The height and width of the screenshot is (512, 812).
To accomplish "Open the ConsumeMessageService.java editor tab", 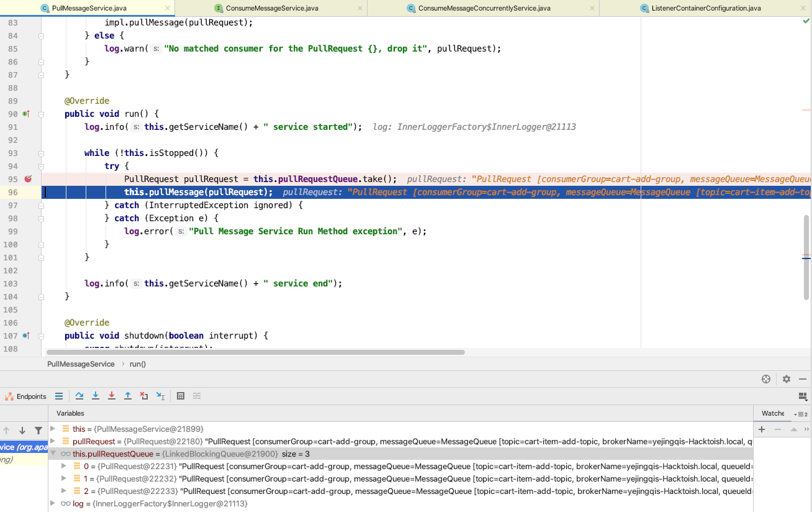I will tap(272, 8).
